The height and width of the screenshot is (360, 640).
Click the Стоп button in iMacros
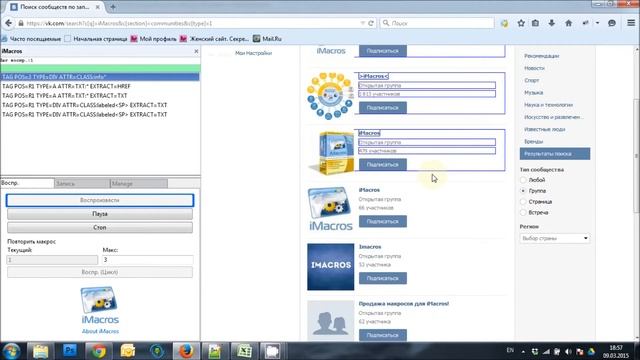[100, 227]
